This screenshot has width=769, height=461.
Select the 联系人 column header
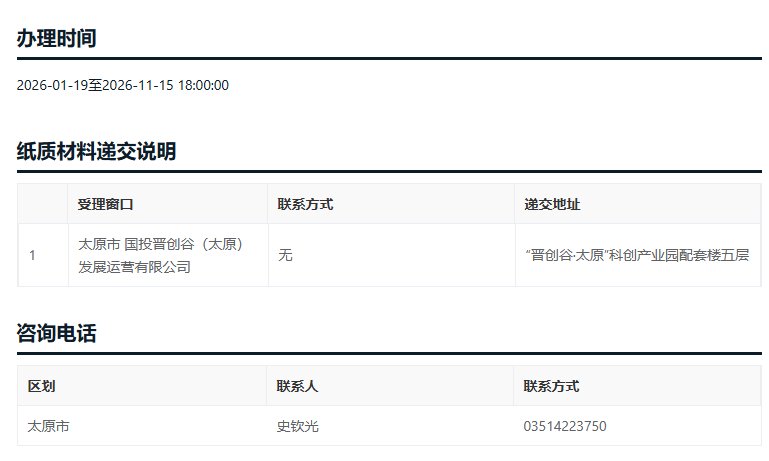click(297, 386)
